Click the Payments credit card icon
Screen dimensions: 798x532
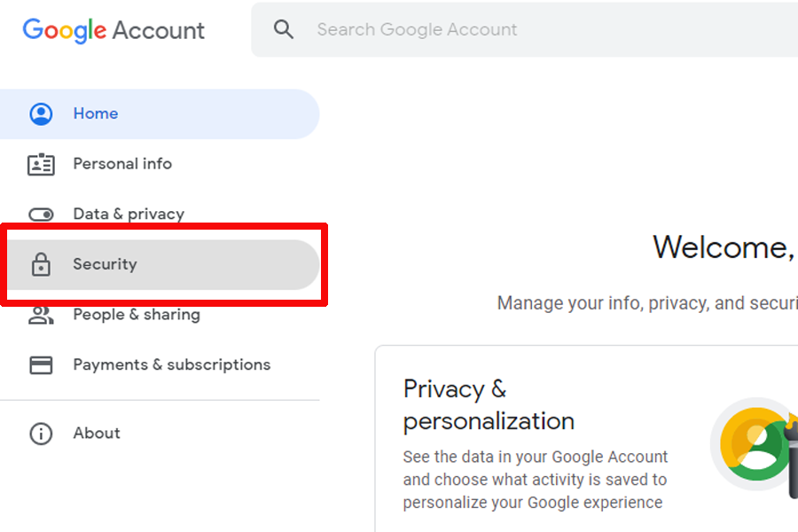click(x=41, y=364)
